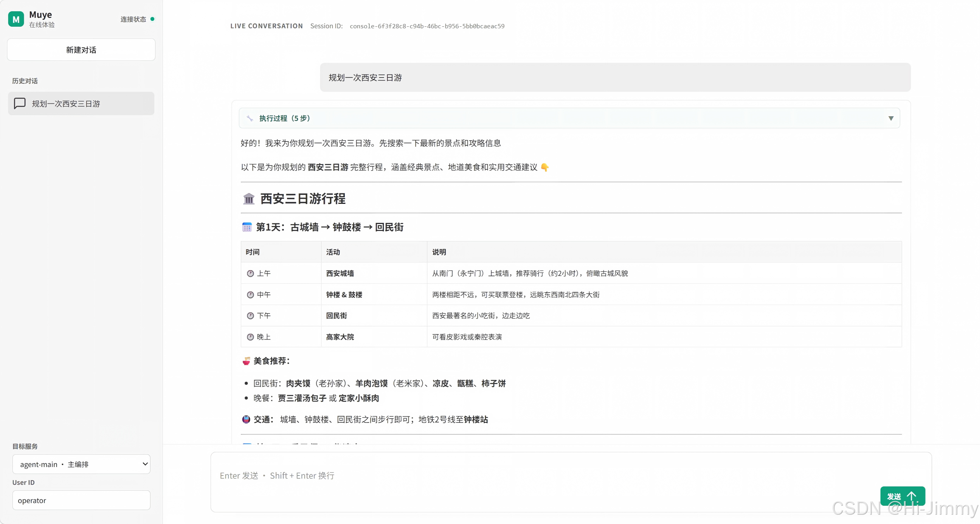
Task: Click the 贾三灌汤包子 bold text
Action: (x=302, y=398)
